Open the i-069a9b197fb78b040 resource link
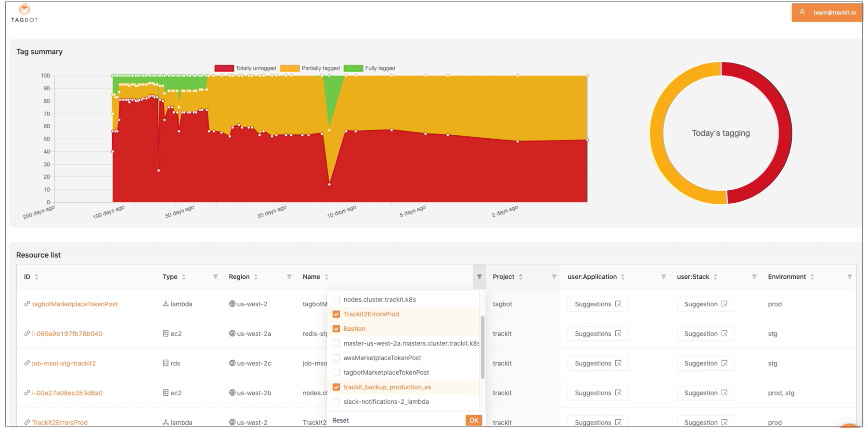 point(67,334)
